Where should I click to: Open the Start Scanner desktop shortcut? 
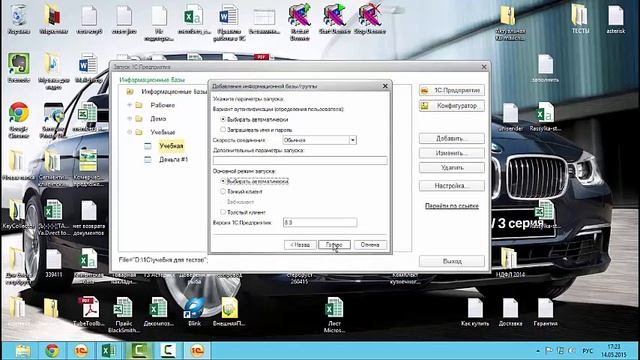(335, 19)
